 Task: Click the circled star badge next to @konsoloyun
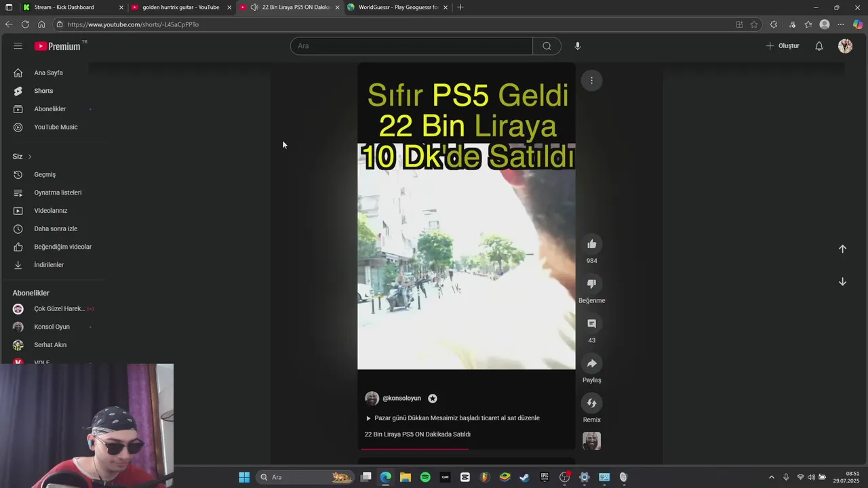coord(433,399)
